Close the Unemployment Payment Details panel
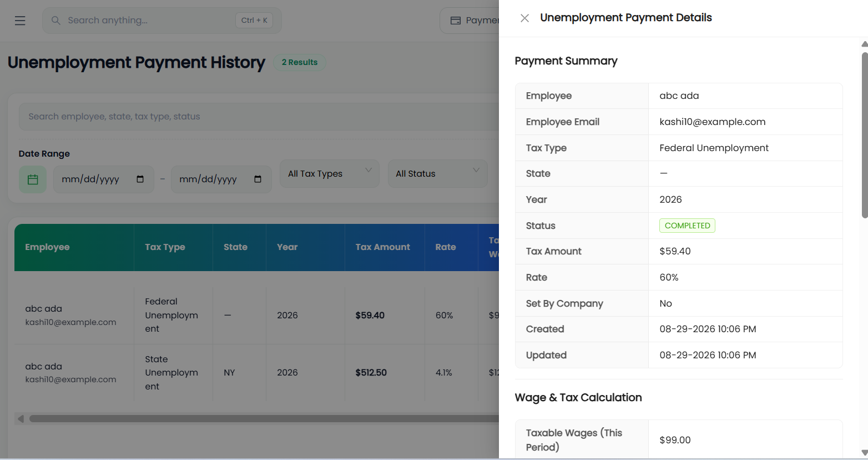This screenshot has width=868, height=460. click(524, 18)
